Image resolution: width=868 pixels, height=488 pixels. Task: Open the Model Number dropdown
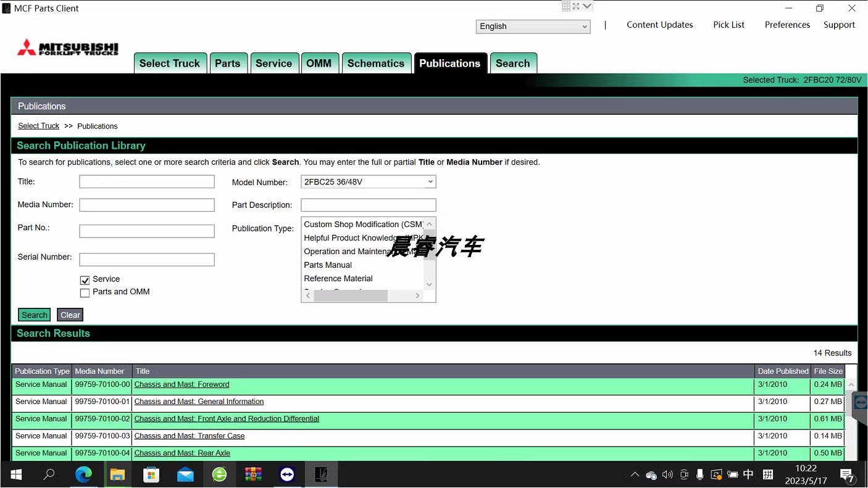tap(369, 182)
